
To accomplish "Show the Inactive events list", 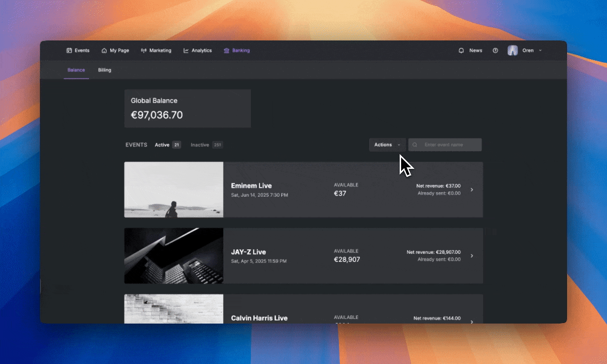I will 200,145.
